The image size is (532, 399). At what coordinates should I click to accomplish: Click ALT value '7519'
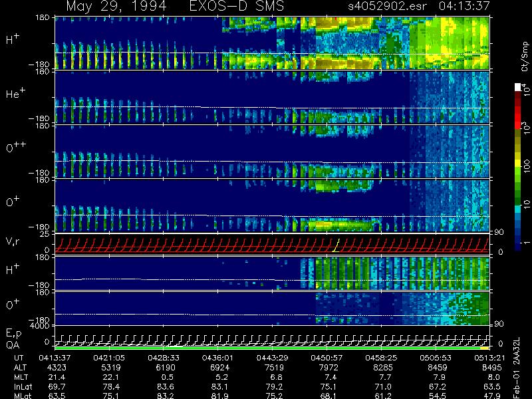[x=274, y=368]
